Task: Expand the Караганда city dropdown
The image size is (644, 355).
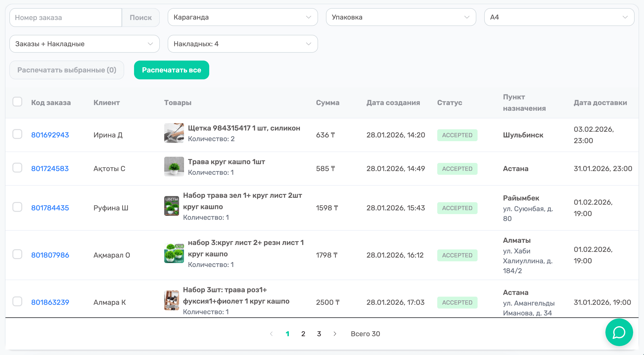Action: tap(243, 17)
